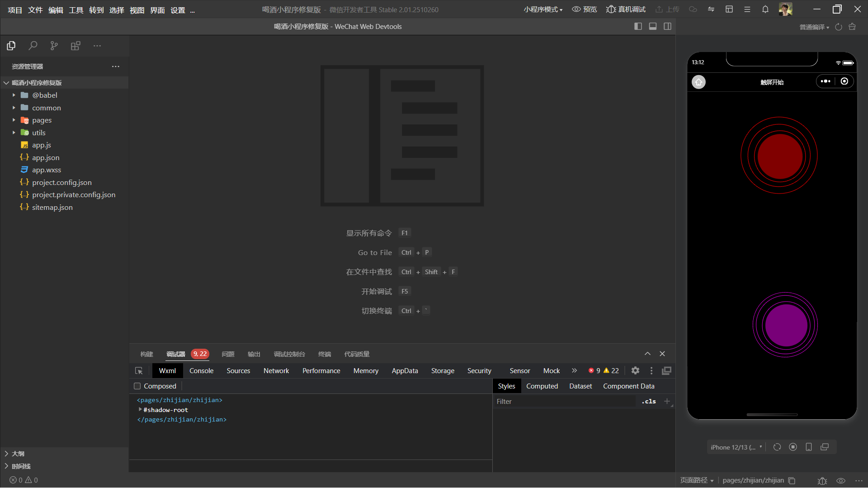Click the simulator home button icon
This screenshot has height=488, width=868.
pyautogui.click(x=698, y=82)
